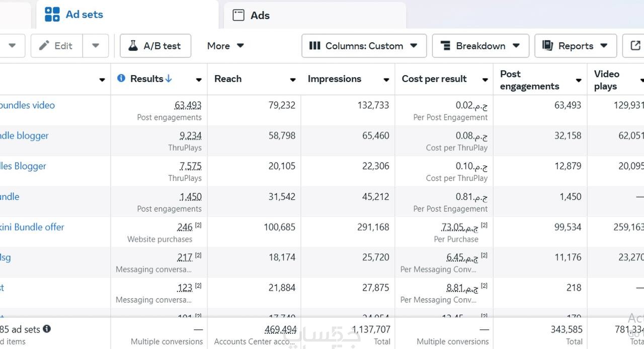This screenshot has height=349, width=644.
Task: Click the Reports document icon
Action: pos(547,46)
